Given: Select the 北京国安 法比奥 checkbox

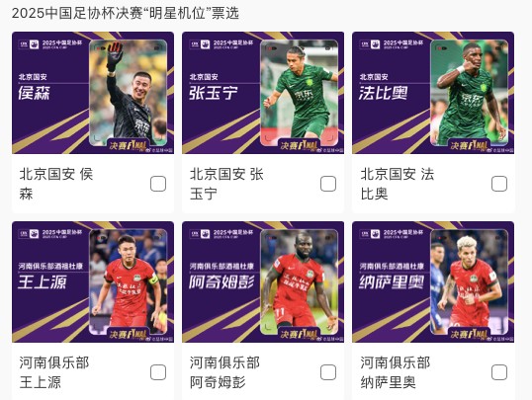Looking at the screenshot, I should (x=499, y=184).
